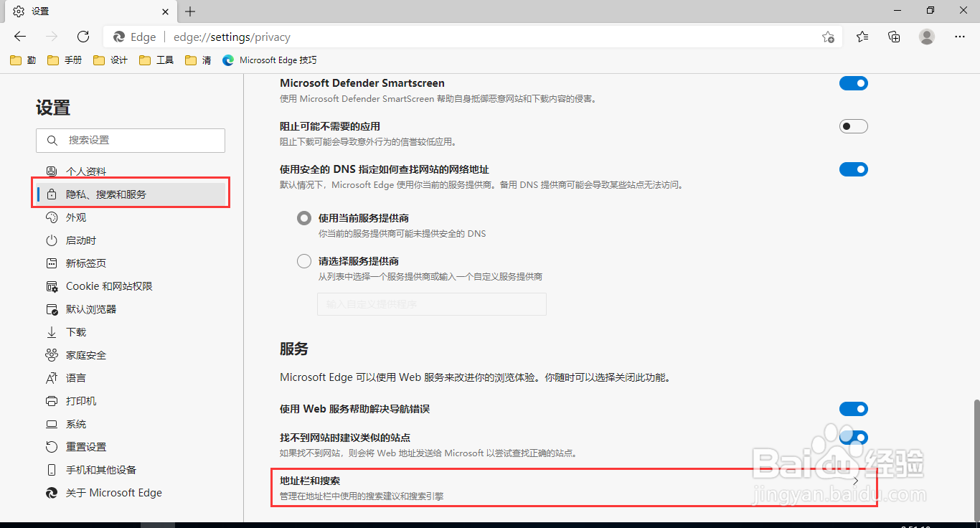The width and height of the screenshot is (980, 528).
Task: Click the 搜索设置 search box
Action: [130, 140]
